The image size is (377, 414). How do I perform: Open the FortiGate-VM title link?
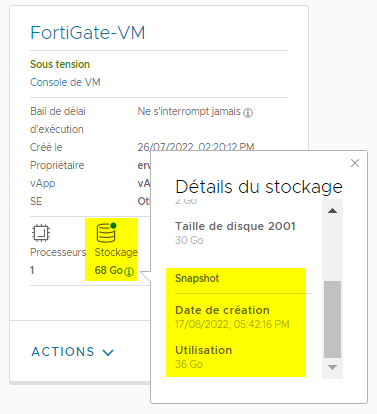(88, 33)
